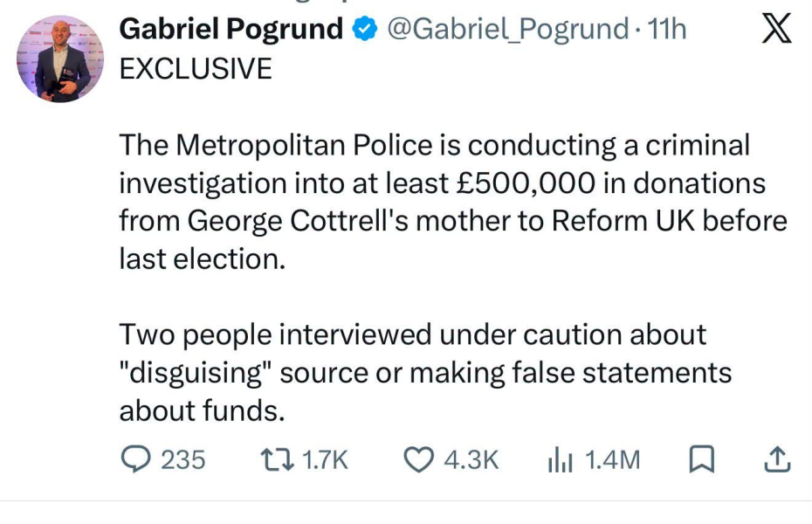Click the share upload arrow icon
This screenshot has height=524, width=812.
click(x=777, y=459)
